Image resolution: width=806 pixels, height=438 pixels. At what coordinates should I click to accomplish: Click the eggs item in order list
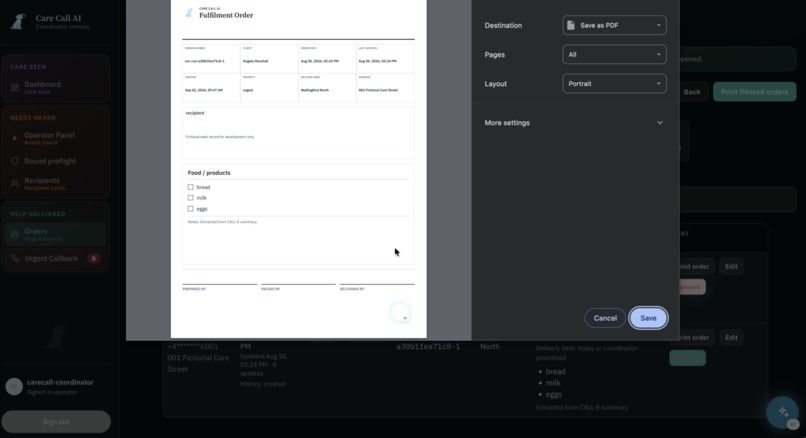click(x=554, y=395)
